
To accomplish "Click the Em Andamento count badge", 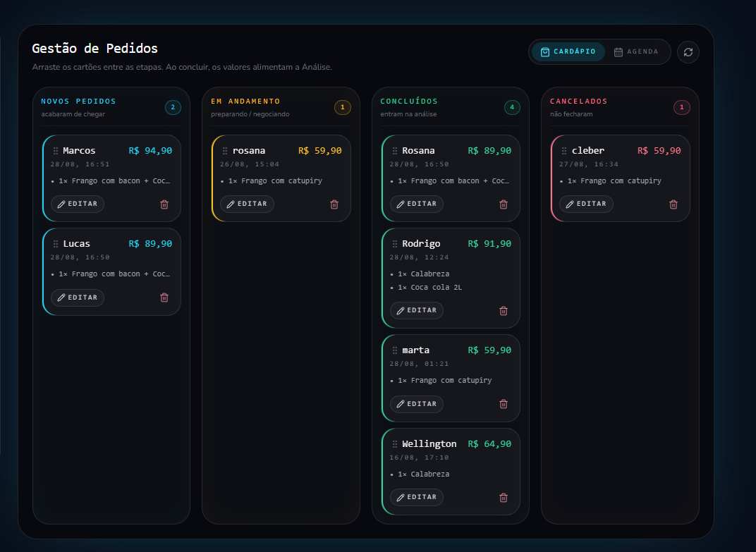I will pyautogui.click(x=343, y=107).
